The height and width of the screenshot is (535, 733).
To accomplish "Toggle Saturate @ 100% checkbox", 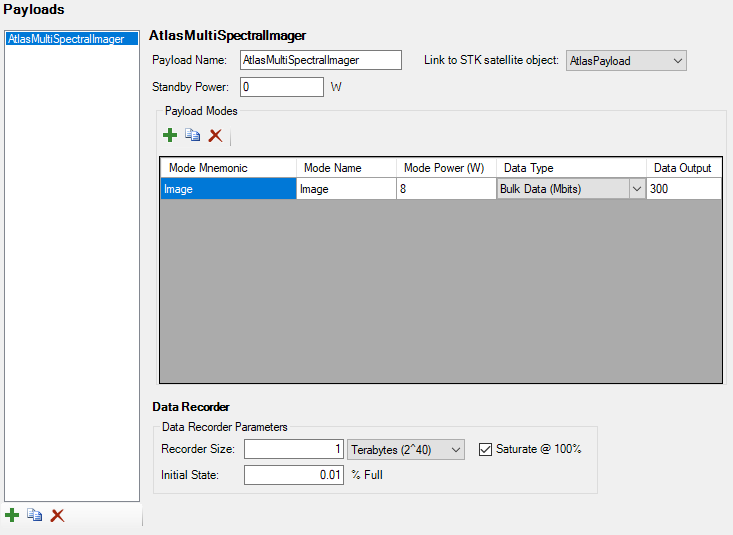I will click(x=487, y=449).
